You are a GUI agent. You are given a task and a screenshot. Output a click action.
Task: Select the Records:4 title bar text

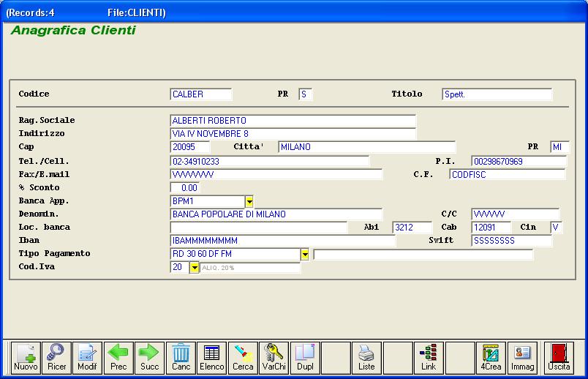tap(31, 12)
